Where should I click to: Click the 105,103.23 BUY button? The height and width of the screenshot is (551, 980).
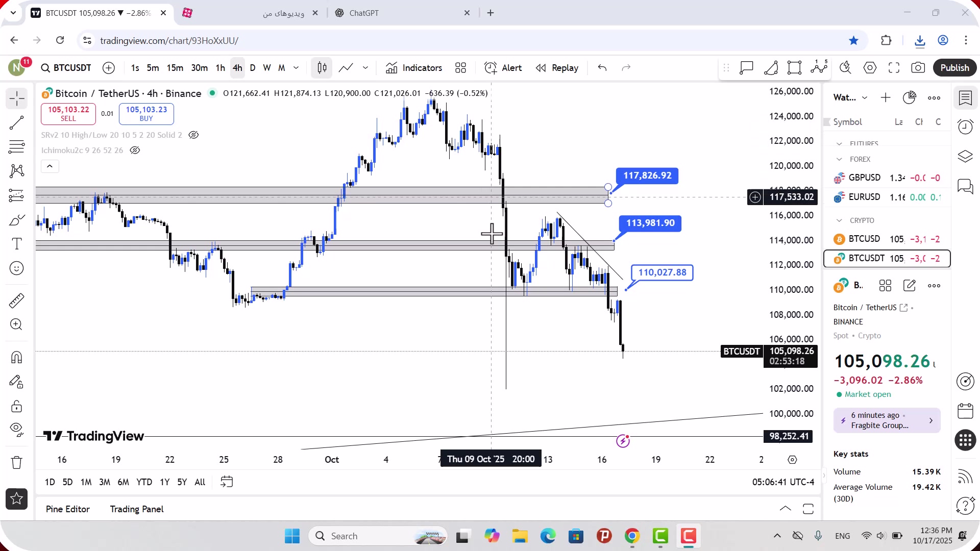pyautogui.click(x=146, y=114)
